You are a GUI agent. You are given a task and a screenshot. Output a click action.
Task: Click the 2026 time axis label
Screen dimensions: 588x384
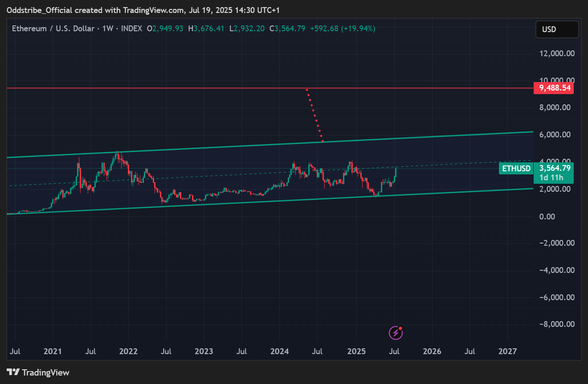pos(432,351)
